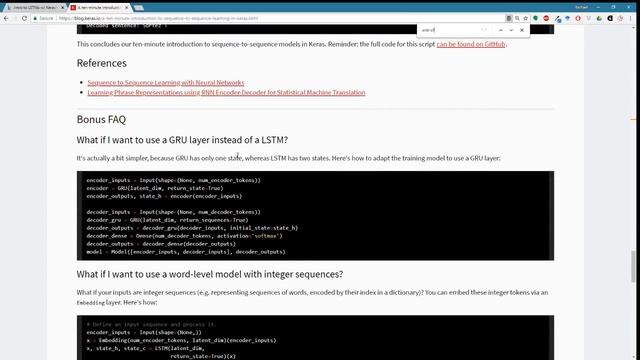The width and height of the screenshot is (640, 360).
Task: Click the black rounded-square extension icon
Action: pos(610,18)
